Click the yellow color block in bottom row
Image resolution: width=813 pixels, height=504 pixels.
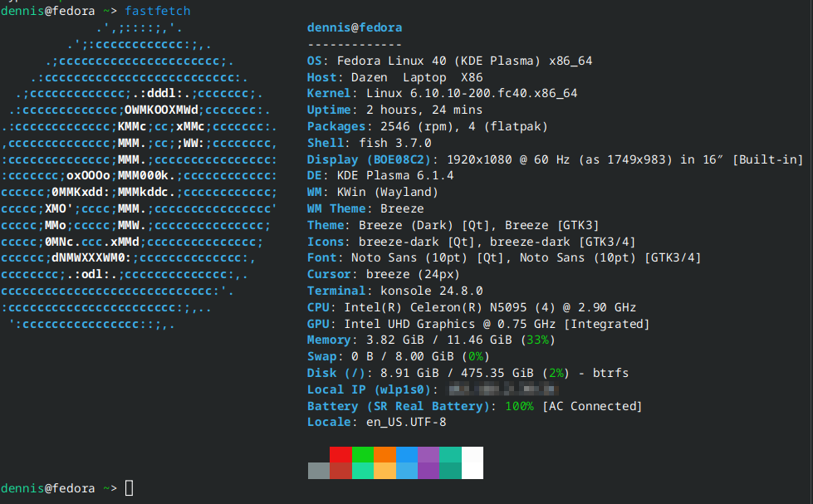(x=384, y=471)
